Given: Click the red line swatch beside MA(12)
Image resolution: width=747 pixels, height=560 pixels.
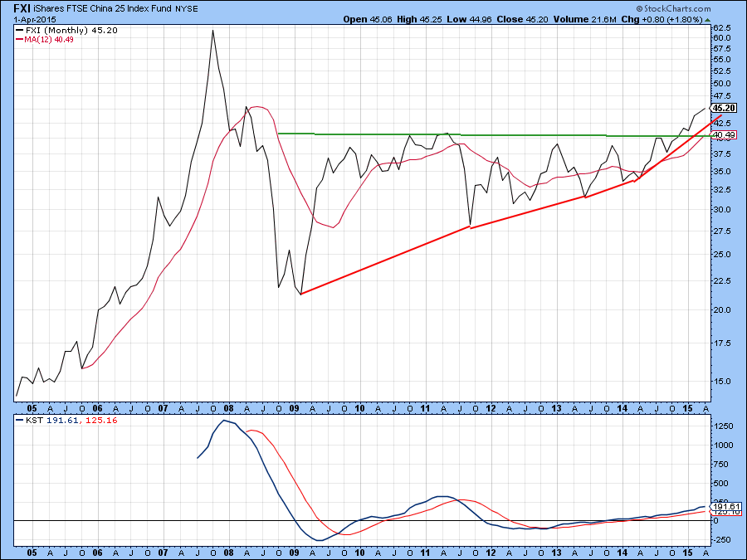Looking at the screenshot, I should pos(20,40).
